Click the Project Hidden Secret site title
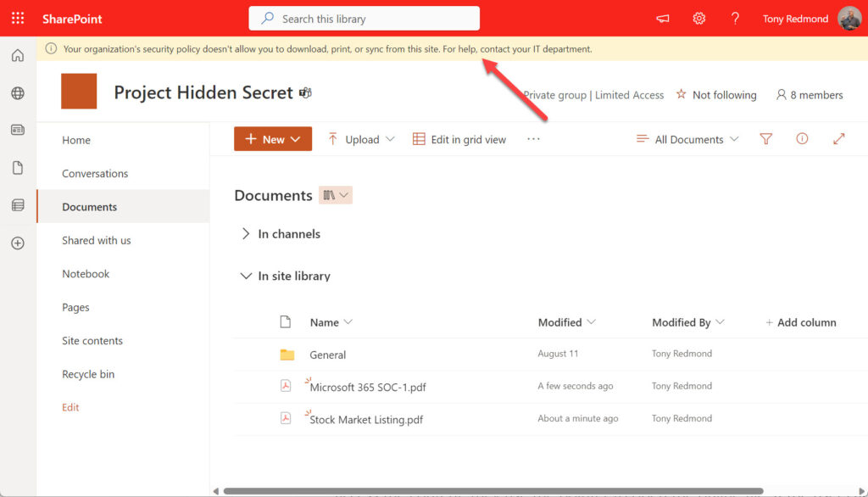 coord(203,92)
